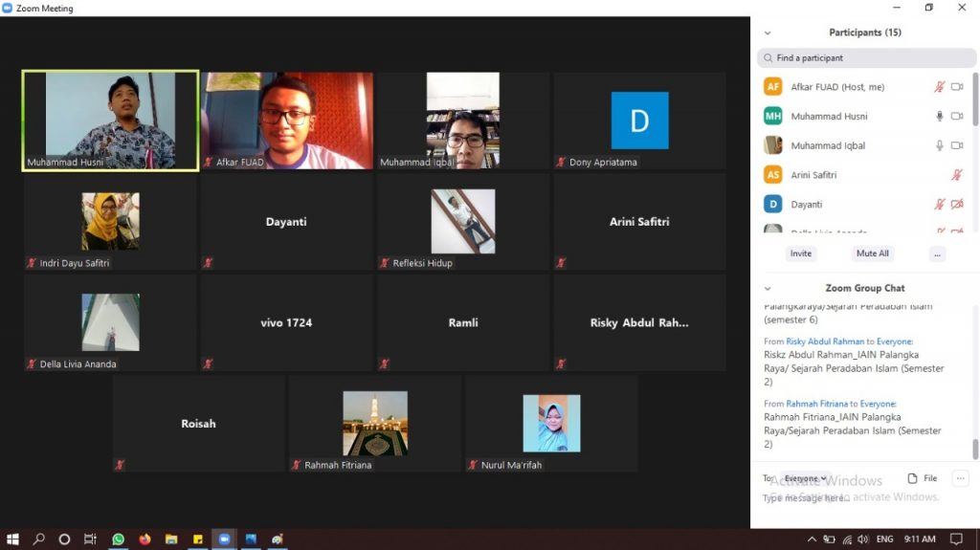Open Windows taskbar search
This screenshot has height=550, width=980.
click(x=38, y=539)
